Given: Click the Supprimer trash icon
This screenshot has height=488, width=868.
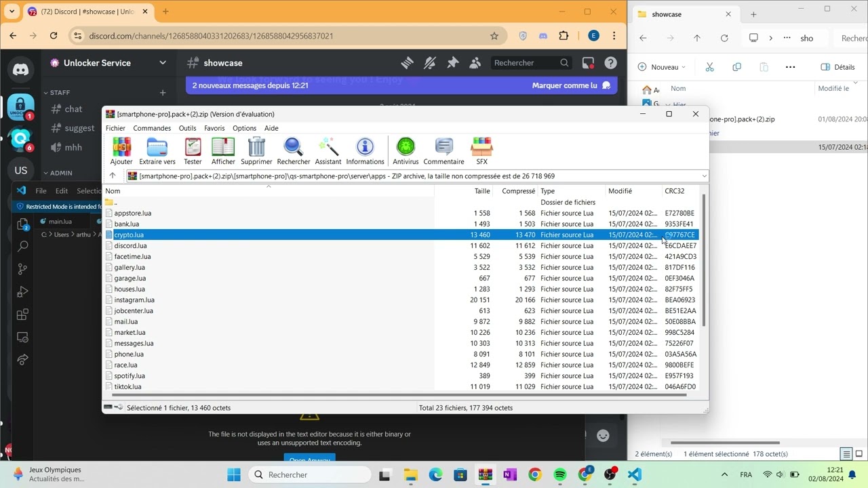Looking at the screenshot, I should click(x=256, y=151).
